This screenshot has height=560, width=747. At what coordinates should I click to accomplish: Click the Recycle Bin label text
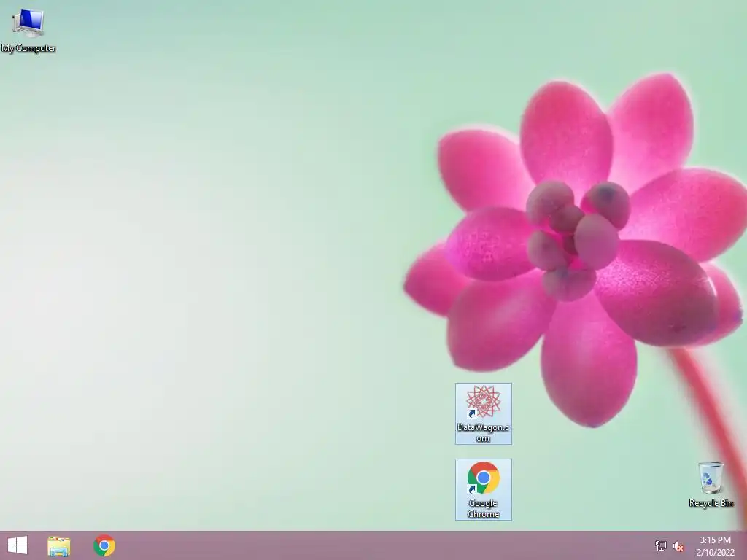(x=711, y=503)
